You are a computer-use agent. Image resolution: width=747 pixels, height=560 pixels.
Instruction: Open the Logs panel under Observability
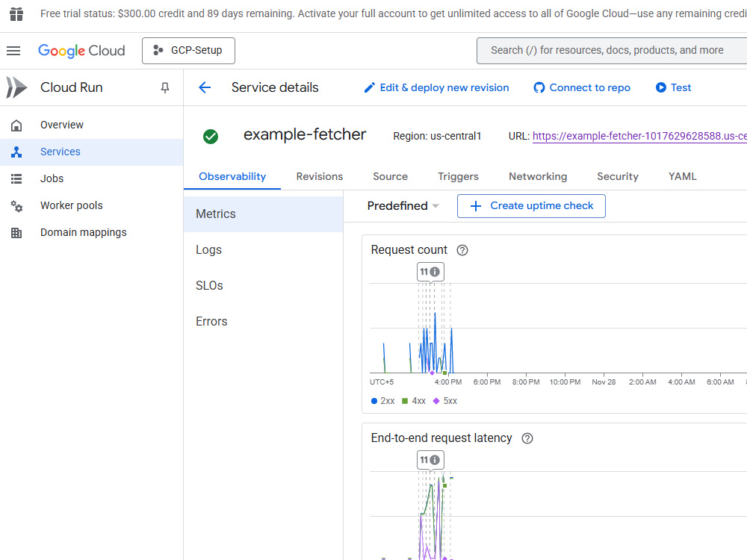click(x=208, y=249)
